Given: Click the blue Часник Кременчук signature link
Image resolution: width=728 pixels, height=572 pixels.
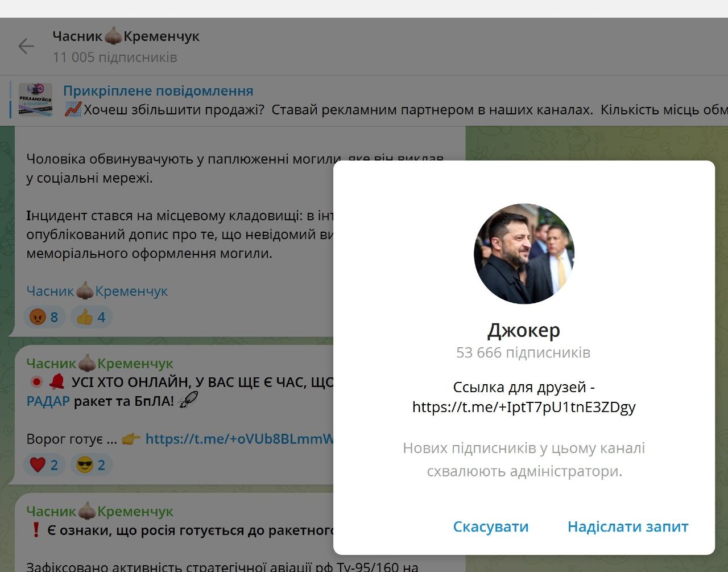Looking at the screenshot, I should [x=97, y=291].
